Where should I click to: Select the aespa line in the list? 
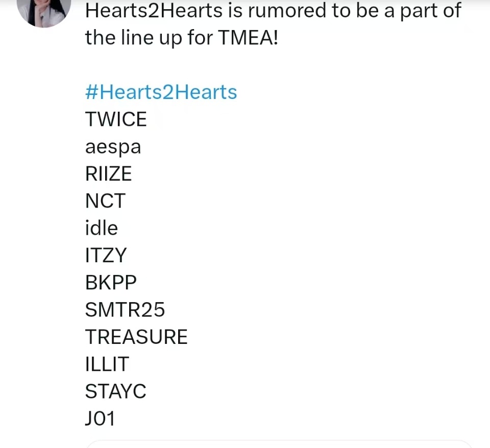(113, 147)
